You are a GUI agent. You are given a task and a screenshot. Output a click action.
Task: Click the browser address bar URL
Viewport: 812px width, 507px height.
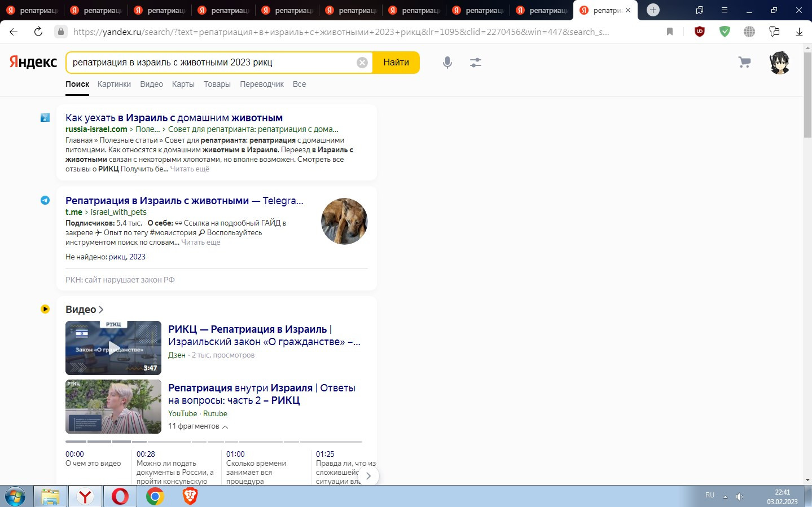tap(341, 32)
